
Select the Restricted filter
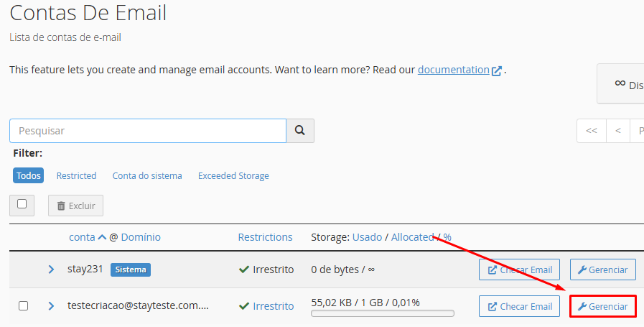[x=76, y=175]
